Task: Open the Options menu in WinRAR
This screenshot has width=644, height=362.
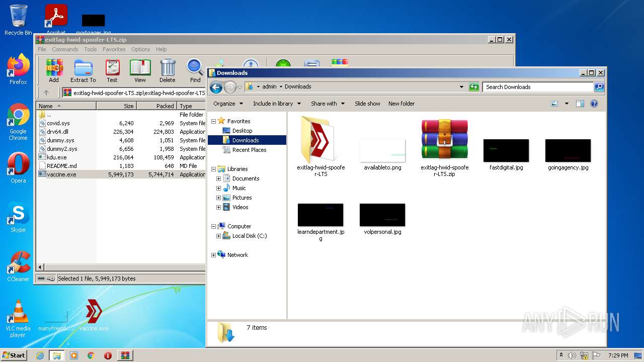Action: 141,49
